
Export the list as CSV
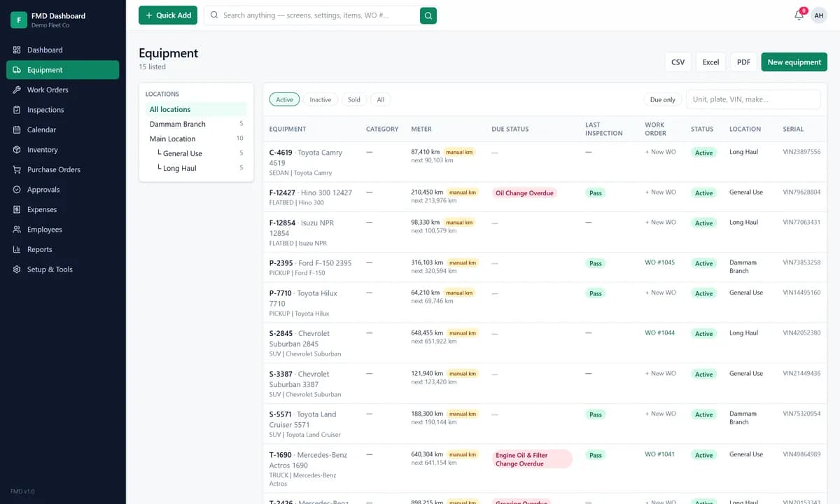[678, 62]
